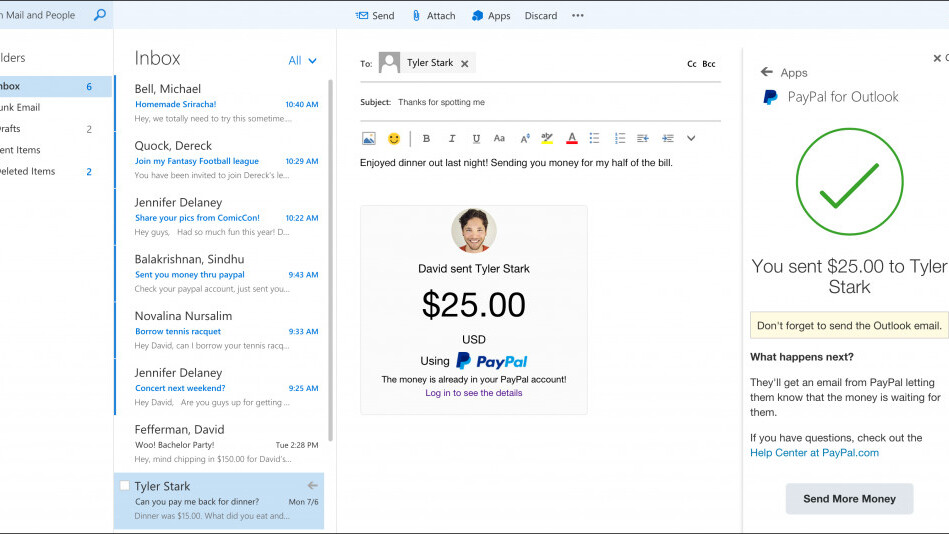
Task: Open the more actions ellipsis menu
Action: click(577, 15)
